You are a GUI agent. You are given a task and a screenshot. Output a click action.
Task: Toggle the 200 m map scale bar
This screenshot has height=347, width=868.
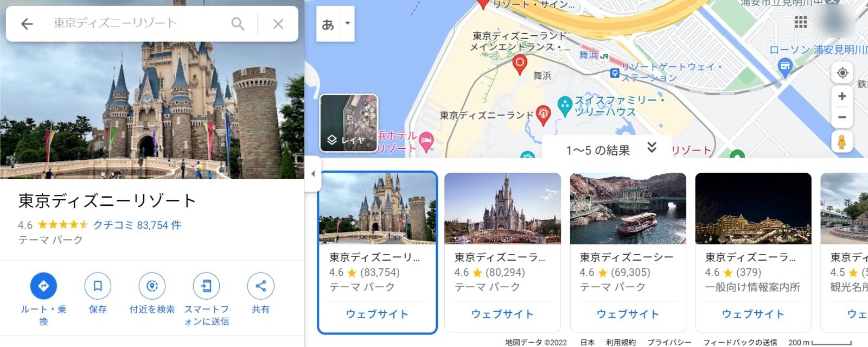click(820, 342)
